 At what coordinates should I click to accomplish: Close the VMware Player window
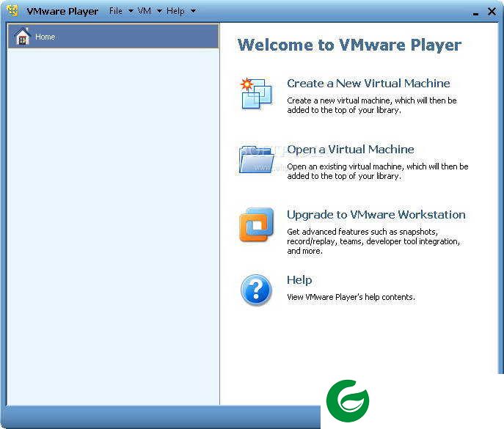pyautogui.click(x=492, y=12)
